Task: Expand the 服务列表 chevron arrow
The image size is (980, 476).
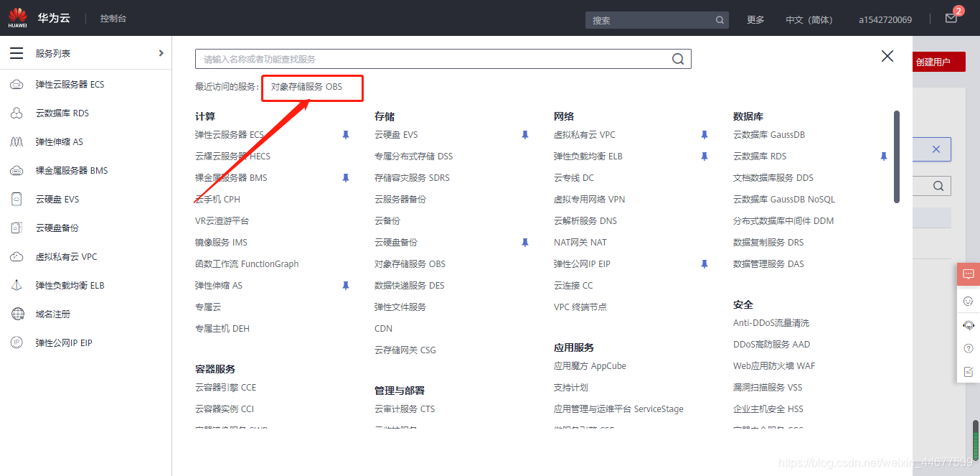Action: tap(161, 53)
